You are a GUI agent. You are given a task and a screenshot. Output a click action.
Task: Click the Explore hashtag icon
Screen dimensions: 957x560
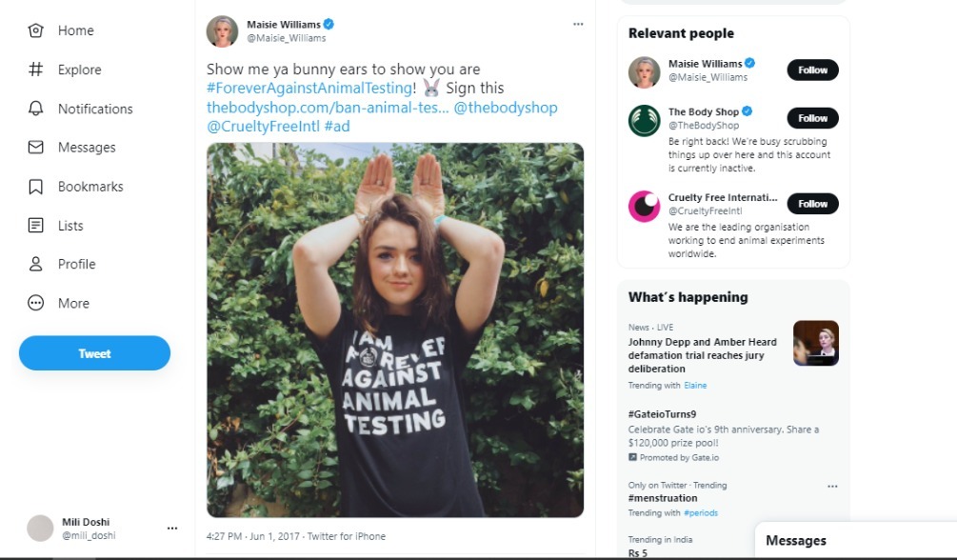pos(36,70)
